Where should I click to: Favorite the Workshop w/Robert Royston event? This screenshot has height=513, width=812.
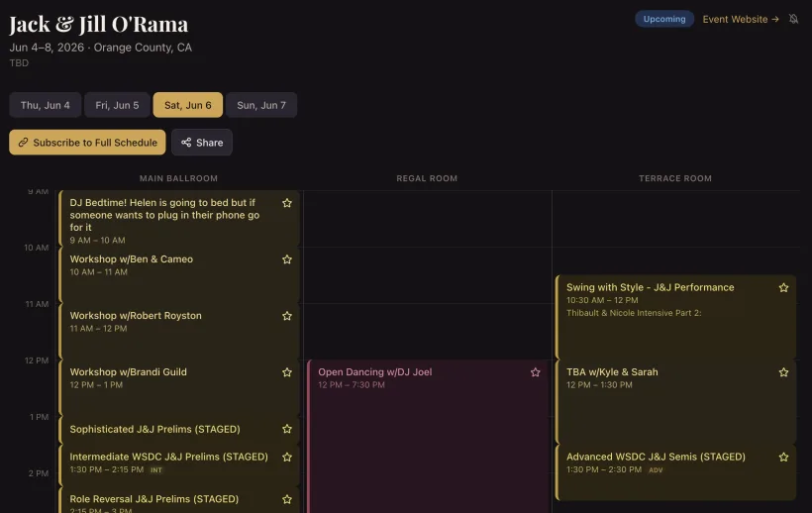pos(287,316)
